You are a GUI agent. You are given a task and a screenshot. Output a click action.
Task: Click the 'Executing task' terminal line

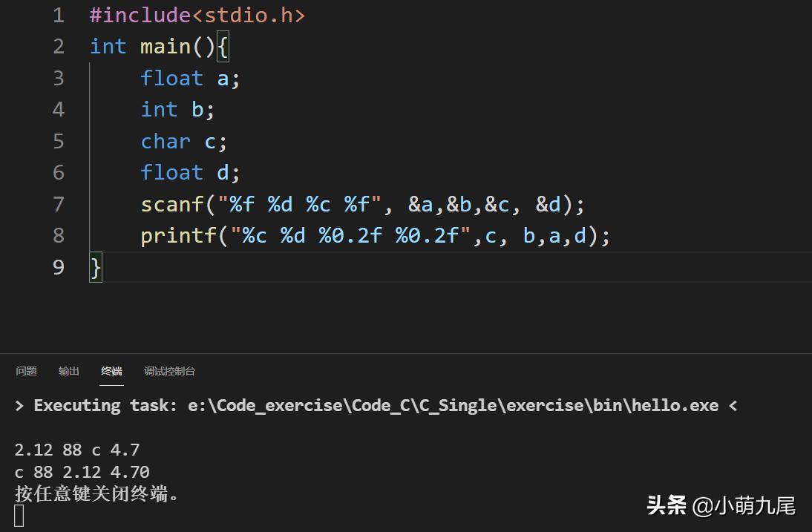376,405
